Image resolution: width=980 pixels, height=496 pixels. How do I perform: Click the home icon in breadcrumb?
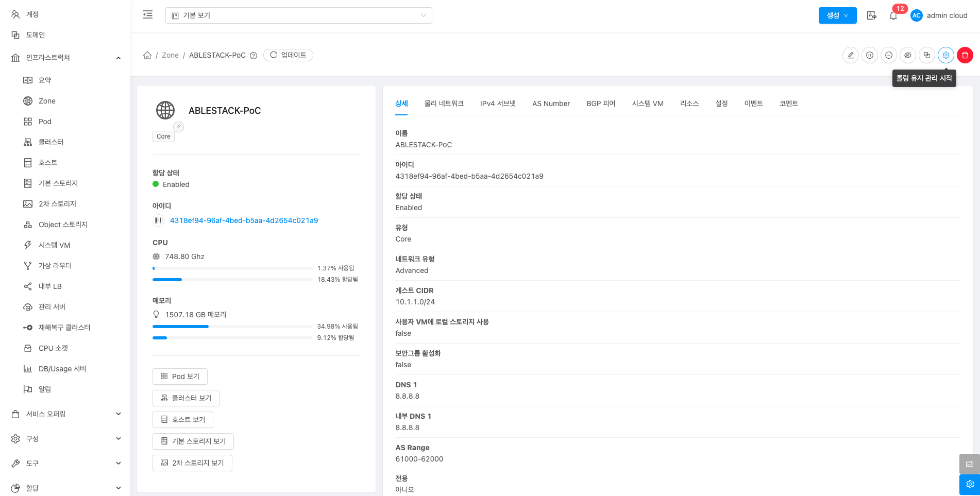[147, 55]
